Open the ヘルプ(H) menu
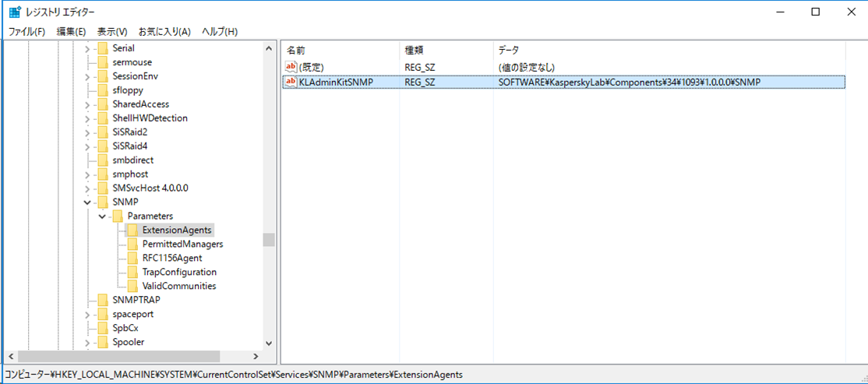 tap(220, 31)
